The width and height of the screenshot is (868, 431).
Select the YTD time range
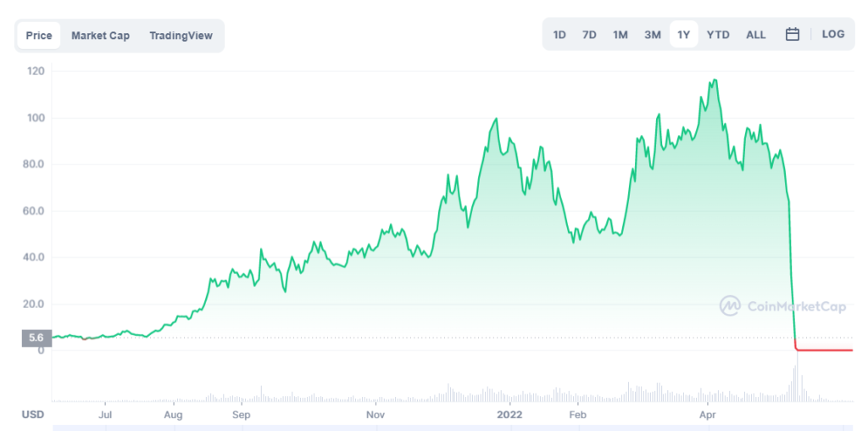(717, 34)
